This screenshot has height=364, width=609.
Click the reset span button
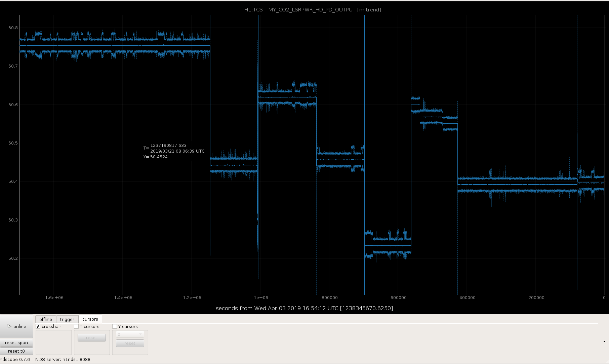click(x=16, y=342)
